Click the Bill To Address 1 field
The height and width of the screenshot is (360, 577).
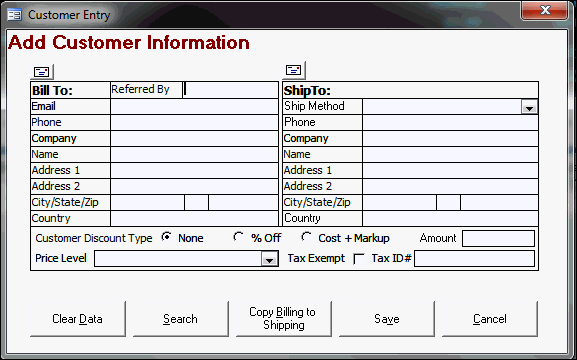194,170
